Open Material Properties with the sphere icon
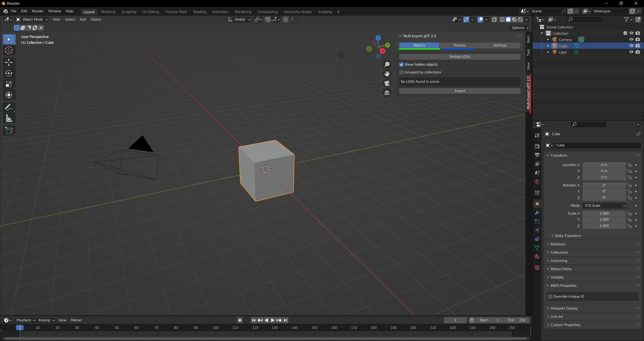The height and width of the screenshot is (341, 644). (537, 256)
